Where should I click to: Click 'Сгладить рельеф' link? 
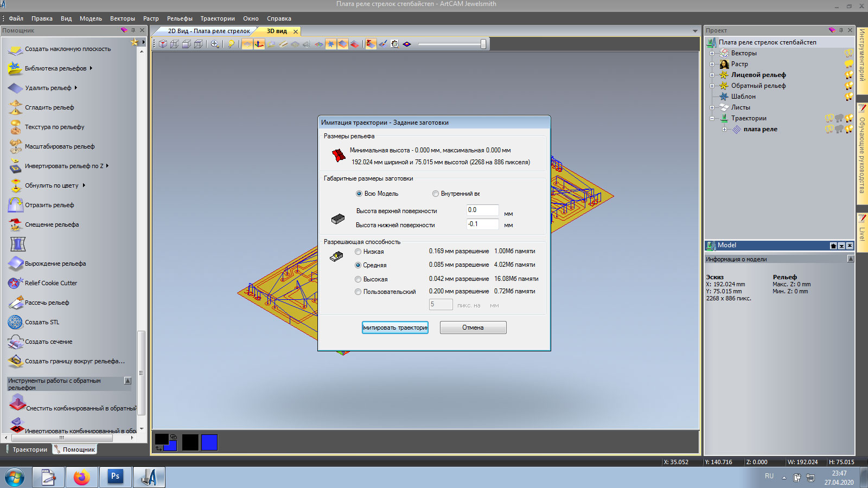coord(49,107)
